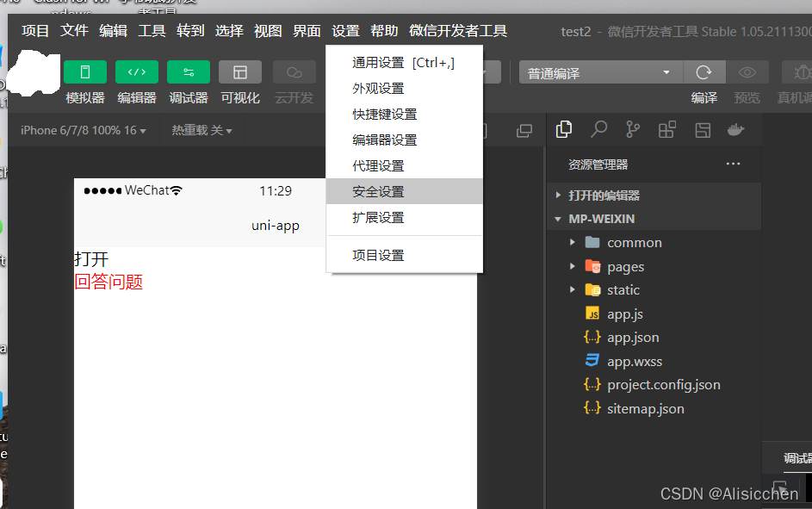
Task: Open the 选择 menu
Action: pos(229,31)
